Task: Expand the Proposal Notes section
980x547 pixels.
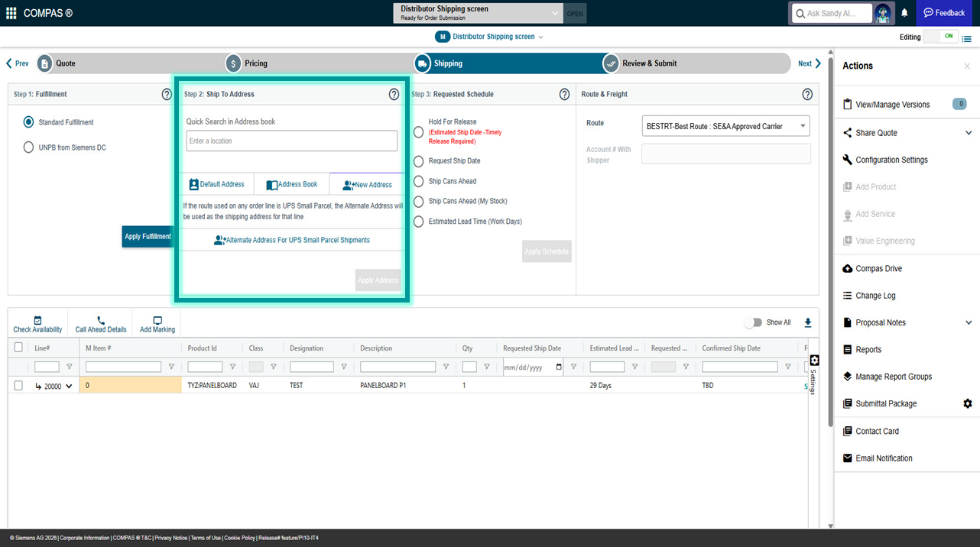Action: 969,322
